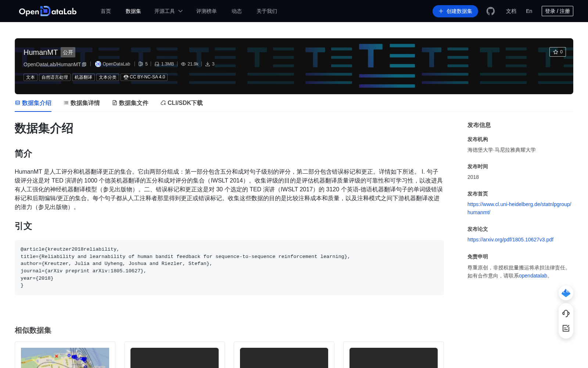Click the opendatalab contact link
588x368 pixels.
tap(533, 276)
